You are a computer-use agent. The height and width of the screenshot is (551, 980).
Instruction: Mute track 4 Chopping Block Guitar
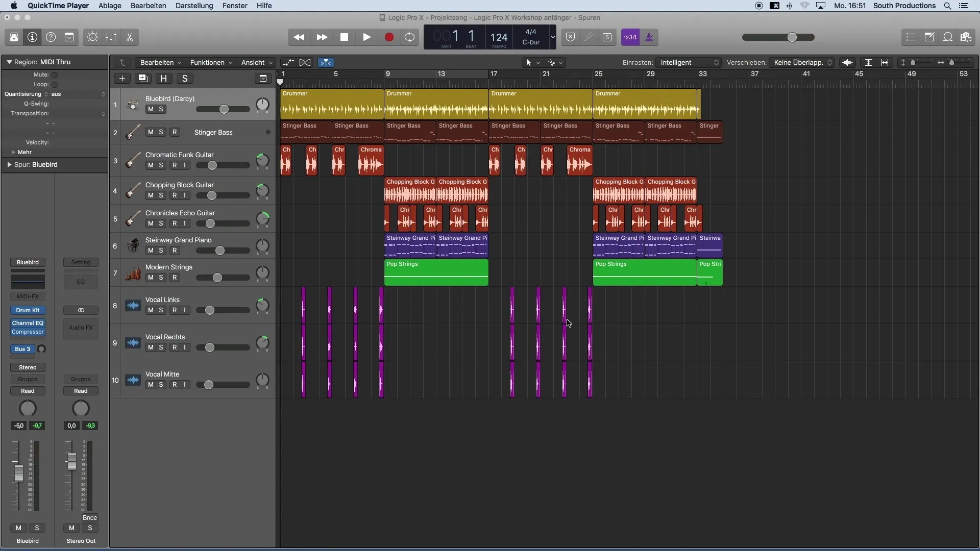click(150, 195)
